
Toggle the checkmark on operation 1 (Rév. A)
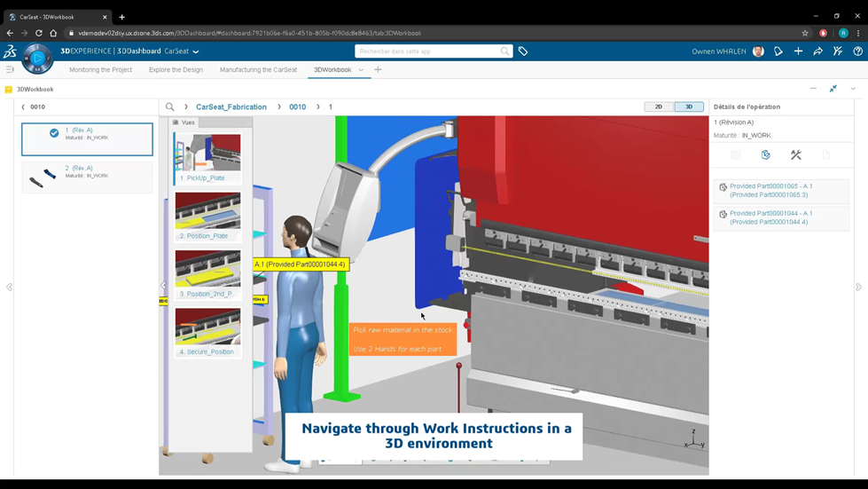[54, 133]
